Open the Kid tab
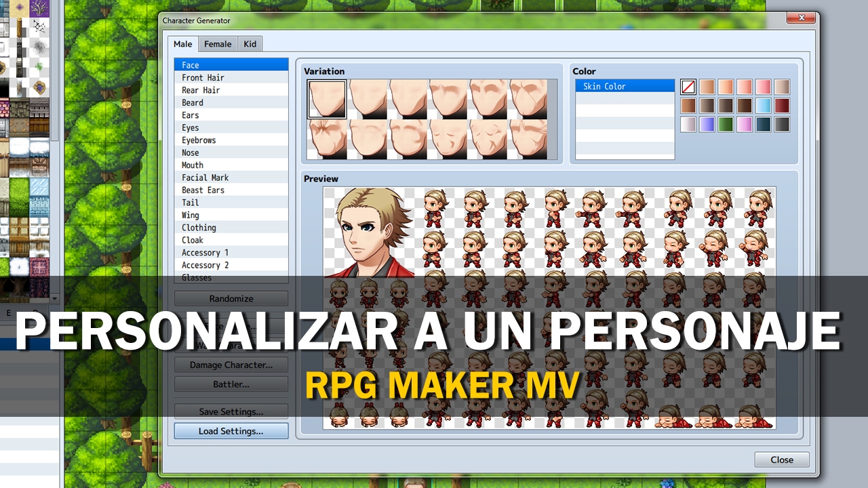Image resolution: width=868 pixels, height=488 pixels. tap(250, 44)
